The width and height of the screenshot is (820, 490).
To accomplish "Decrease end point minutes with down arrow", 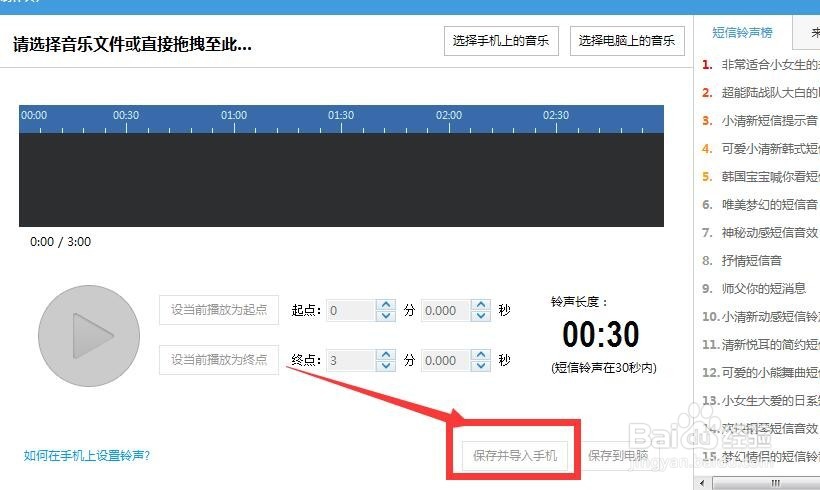I will 386,366.
